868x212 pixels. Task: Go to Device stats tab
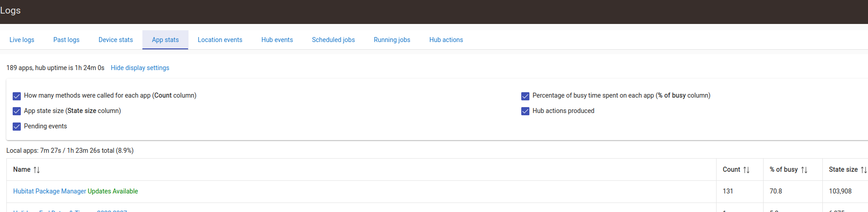(116, 40)
